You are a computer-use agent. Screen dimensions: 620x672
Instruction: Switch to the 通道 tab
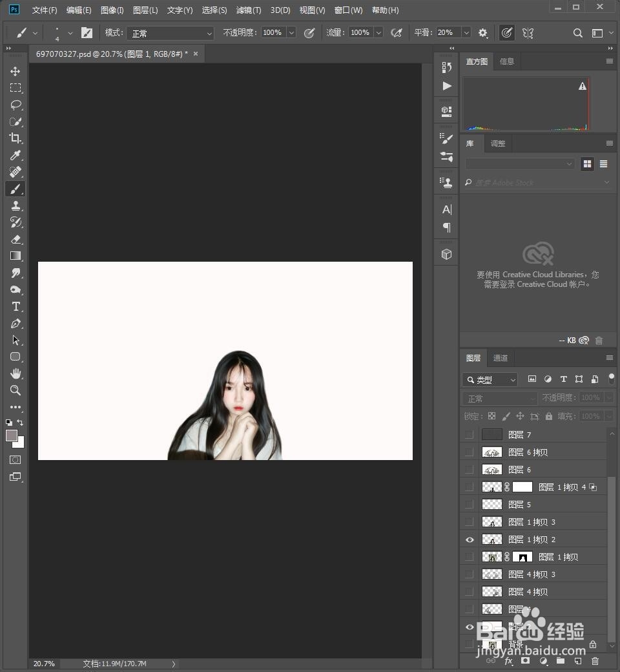[500, 357]
